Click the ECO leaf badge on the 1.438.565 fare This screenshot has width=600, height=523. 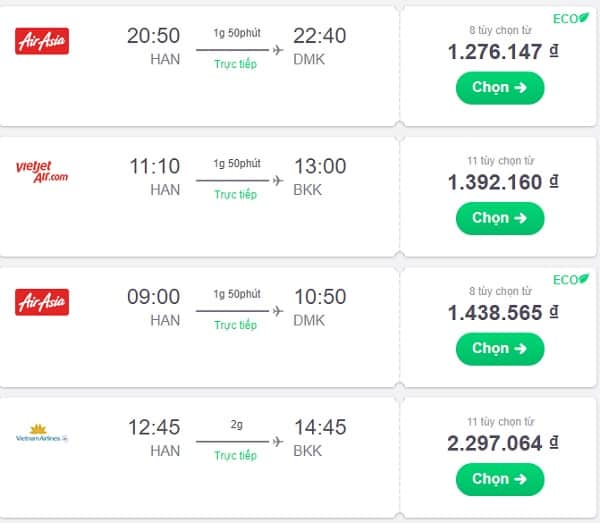(x=571, y=278)
